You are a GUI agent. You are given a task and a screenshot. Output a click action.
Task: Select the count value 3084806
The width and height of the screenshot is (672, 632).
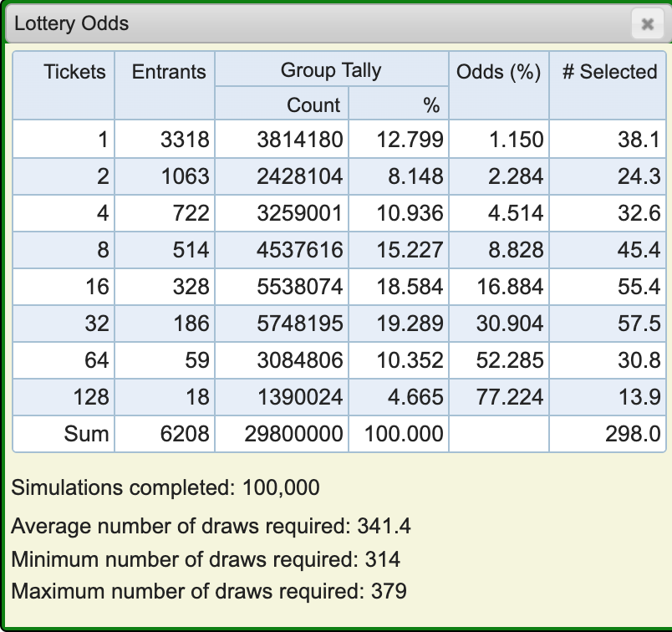pyautogui.click(x=300, y=360)
